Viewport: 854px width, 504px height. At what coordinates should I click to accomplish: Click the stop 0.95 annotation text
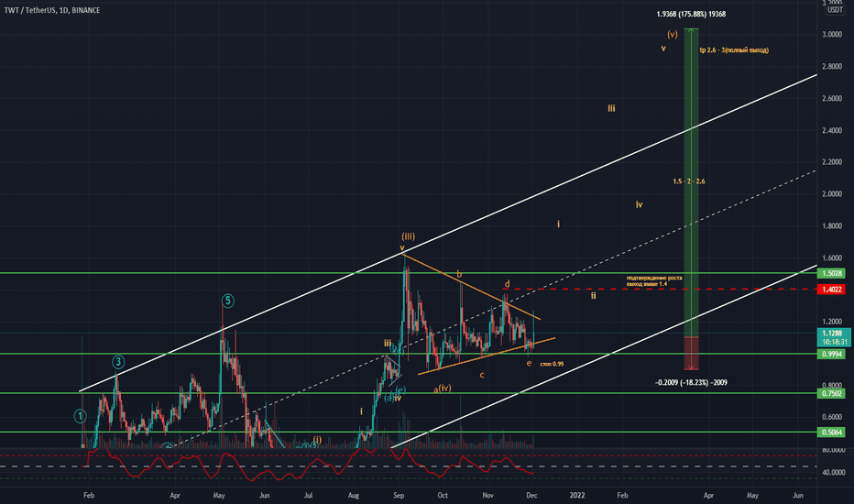coord(552,364)
